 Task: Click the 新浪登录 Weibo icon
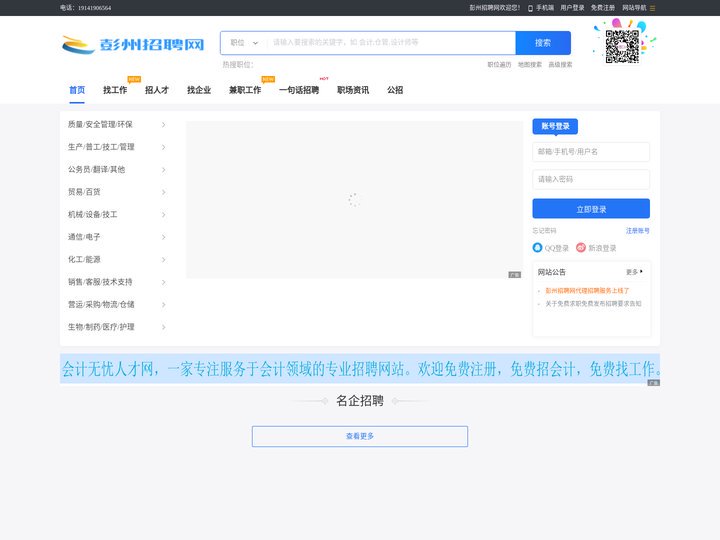(x=581, y=248)
